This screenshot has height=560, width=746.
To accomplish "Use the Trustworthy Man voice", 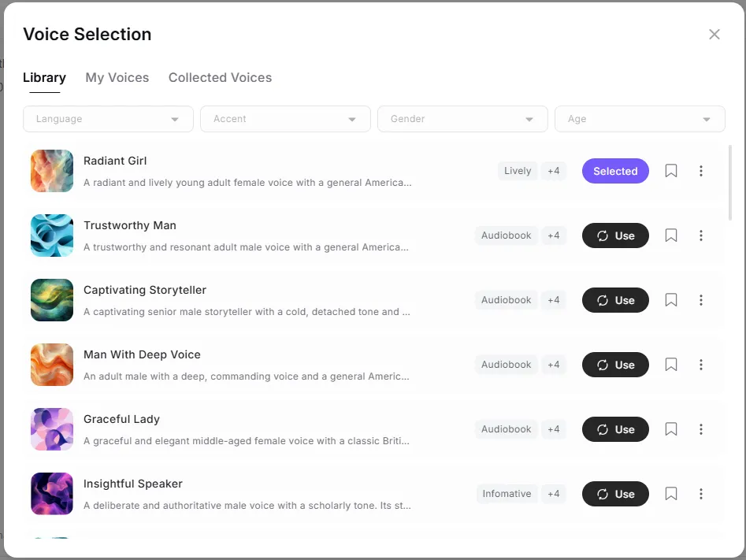I will pos(614,235).
